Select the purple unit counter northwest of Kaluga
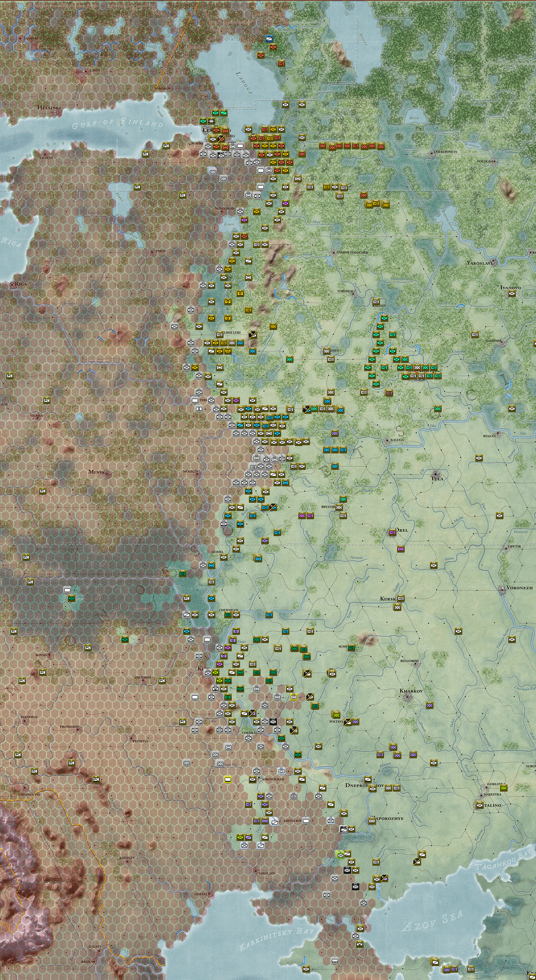 pyautogui.click(x=335, y=433)
